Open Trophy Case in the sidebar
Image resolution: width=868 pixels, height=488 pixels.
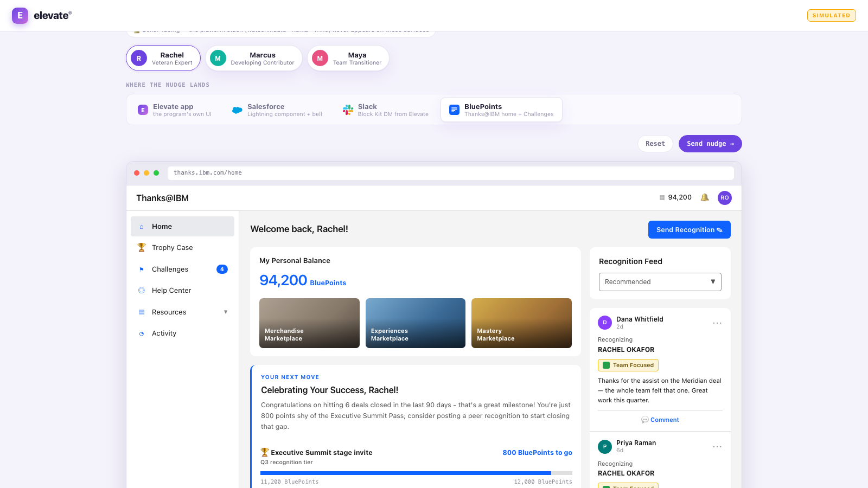click(x=182, y=248)
